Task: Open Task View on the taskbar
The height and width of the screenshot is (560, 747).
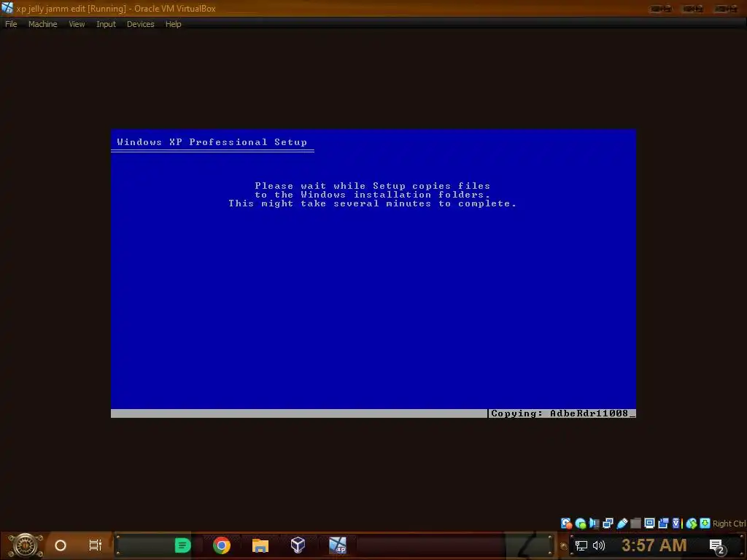Action: click(96, 545)
